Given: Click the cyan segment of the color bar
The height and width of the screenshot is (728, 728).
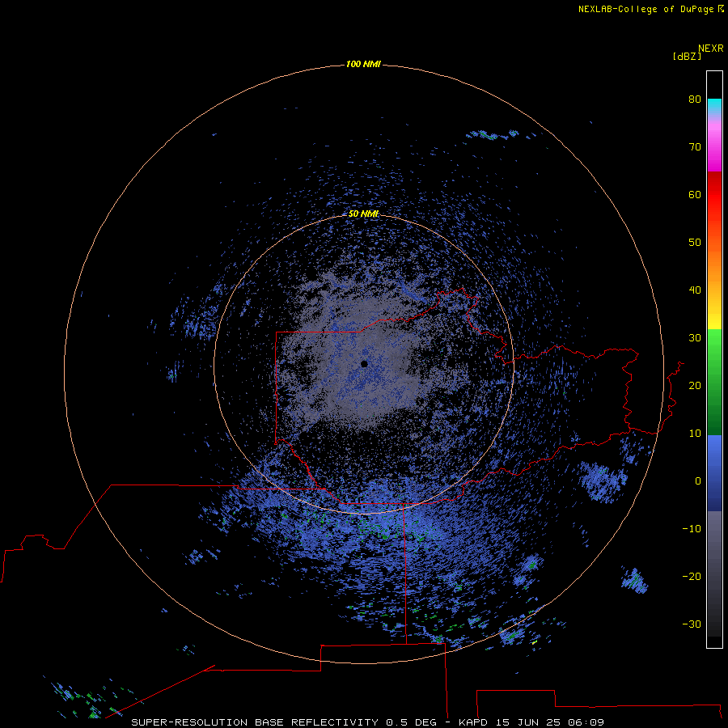Looking at the screenshot, I should (x=714, y=106).
